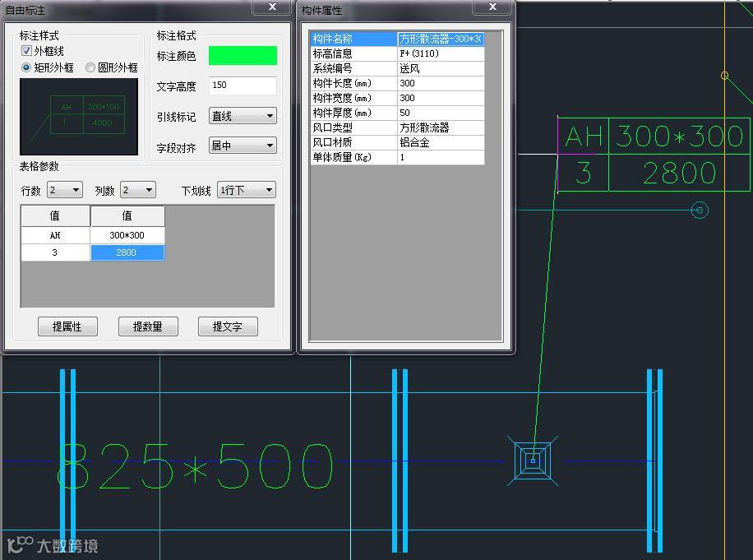753x560 pixels.
Task: Click the 提数量 button
Action: pyautogui.click(x=148, y=326)
